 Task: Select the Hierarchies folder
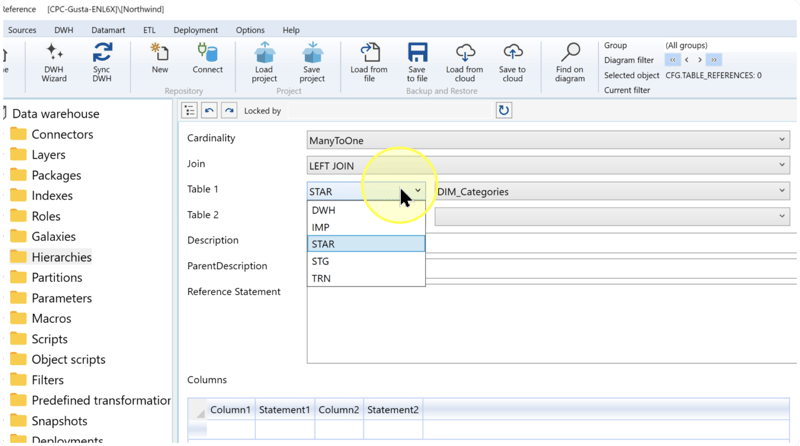(x=61, y=257)
